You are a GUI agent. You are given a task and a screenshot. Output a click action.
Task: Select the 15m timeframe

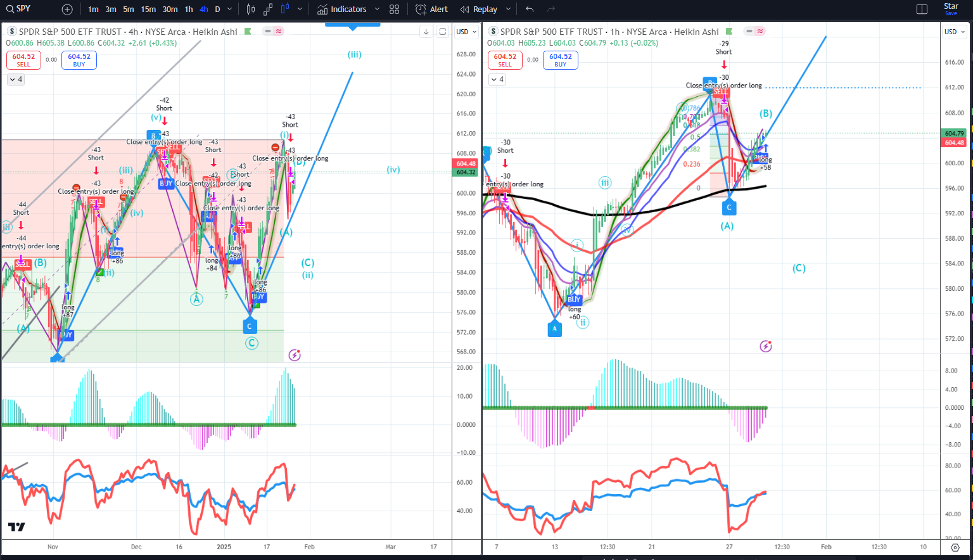coord(148,10)
